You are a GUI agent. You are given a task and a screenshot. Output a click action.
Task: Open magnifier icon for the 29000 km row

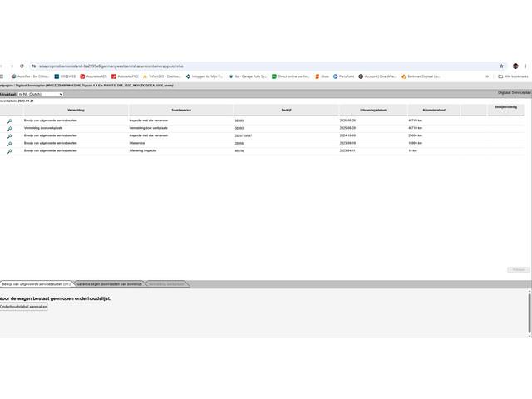tap(9, 136)
